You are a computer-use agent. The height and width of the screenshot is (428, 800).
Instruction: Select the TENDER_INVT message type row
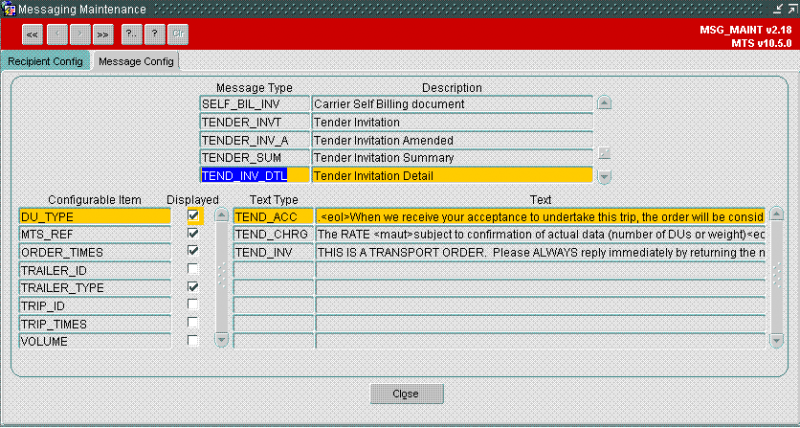[x=396, y=122]
